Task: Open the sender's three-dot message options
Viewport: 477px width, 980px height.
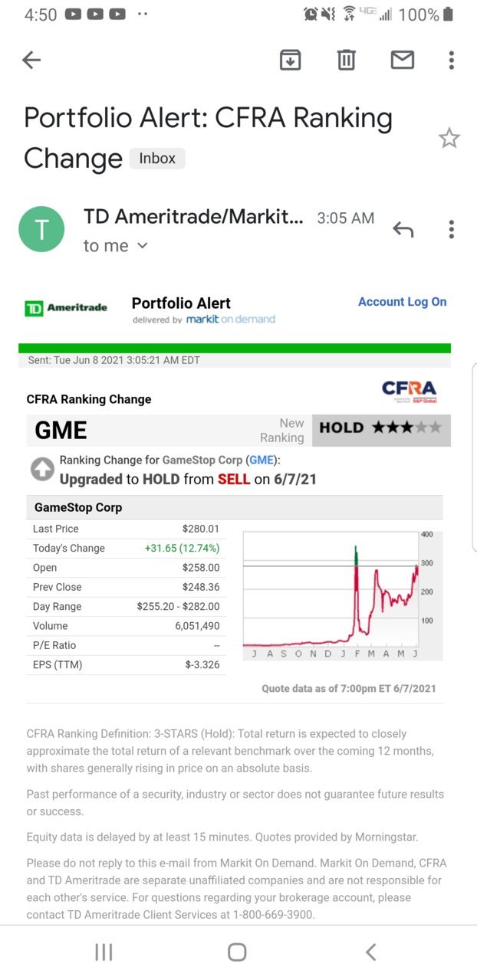Action: click(x=452, y=229)
